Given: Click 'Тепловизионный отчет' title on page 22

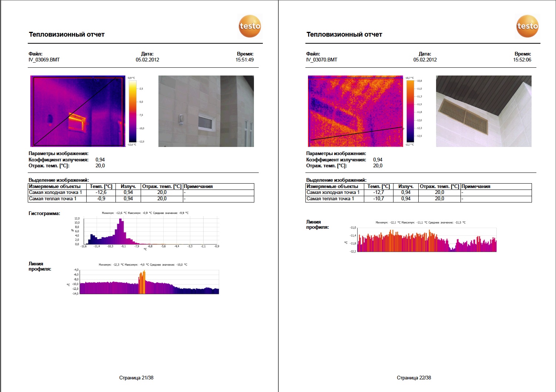Looking at the screenshot, I should tap(344, 34).
